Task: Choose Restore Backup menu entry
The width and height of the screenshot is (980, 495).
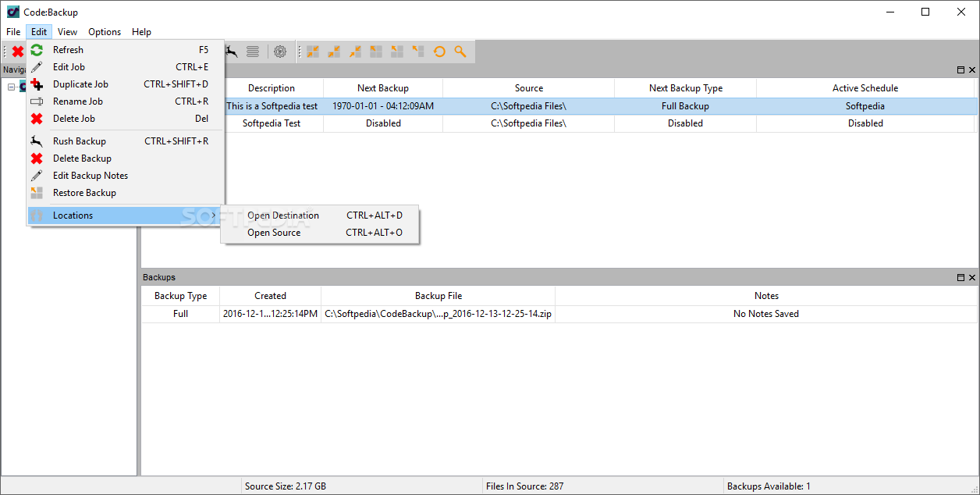Action: click(126, 193)
